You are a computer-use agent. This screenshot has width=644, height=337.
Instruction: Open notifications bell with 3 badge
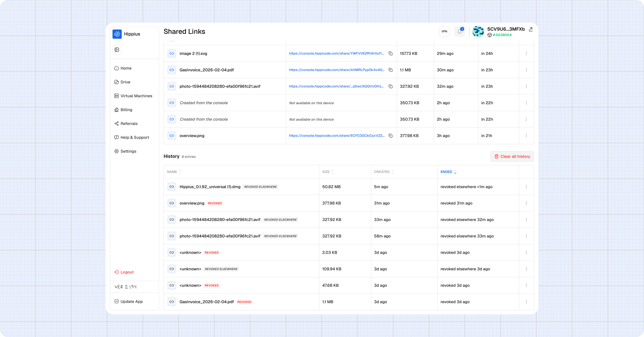click(459, 32)
